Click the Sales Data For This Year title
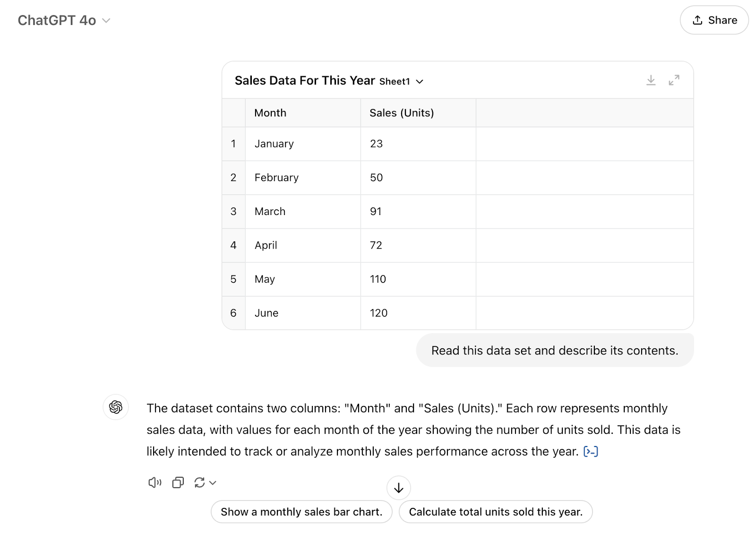756x534 pixels. [x=304, y=80]
